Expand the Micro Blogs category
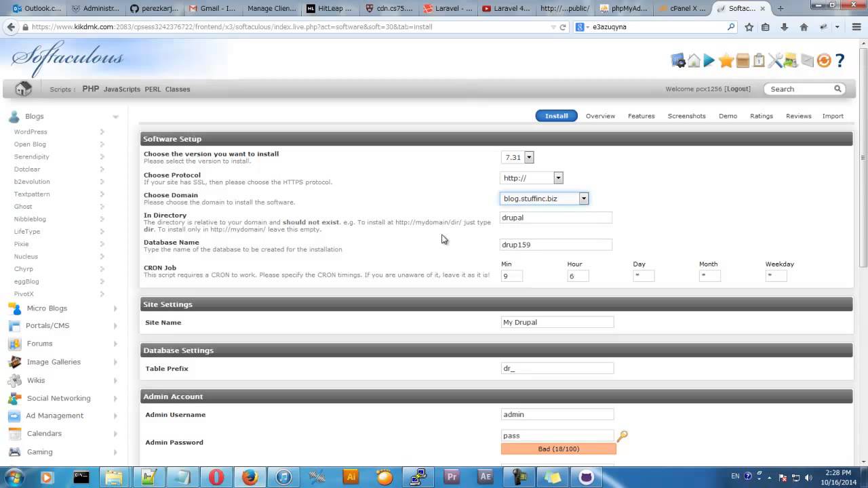Viewport: 868px width, 488px height. pos(115,308)
